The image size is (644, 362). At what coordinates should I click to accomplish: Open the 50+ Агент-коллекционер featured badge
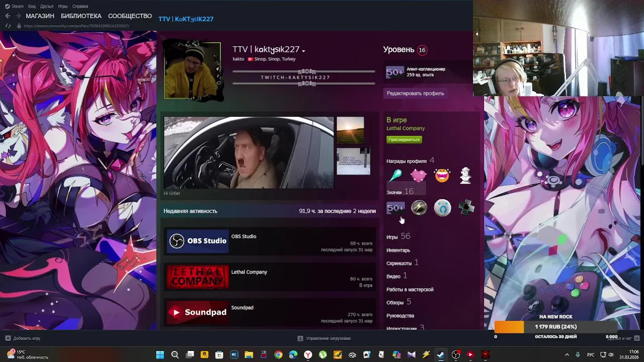(395, 72)
